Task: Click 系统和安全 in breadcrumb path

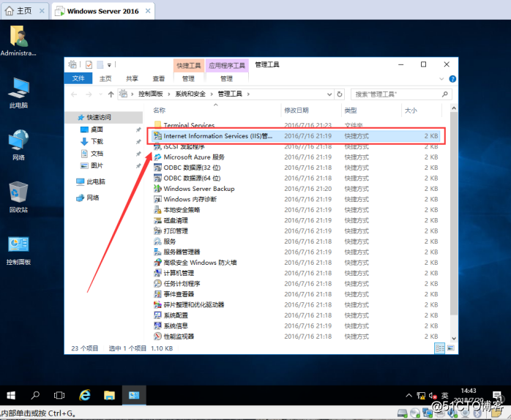Action: tap(190, 94)
